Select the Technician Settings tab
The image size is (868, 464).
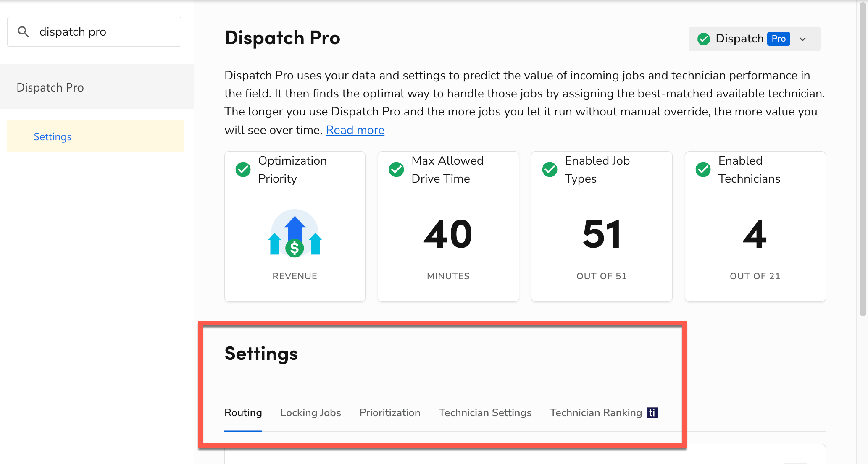pos(485,413)
